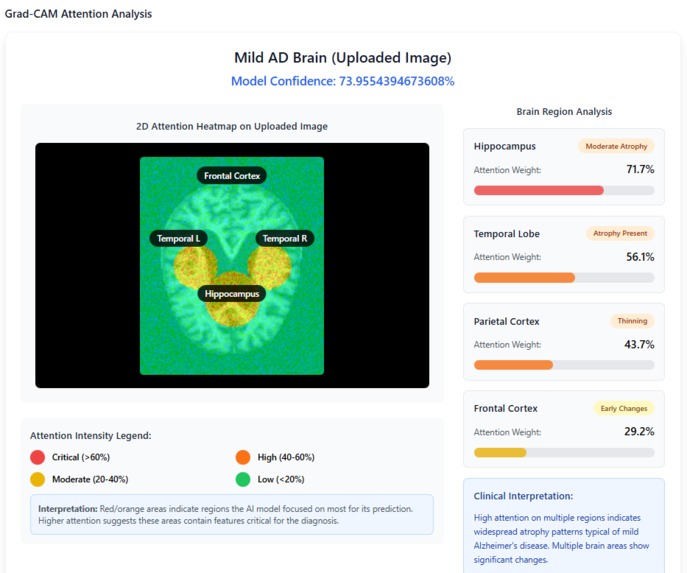Click the 'Mild AD Brain (Uploaded Image)' title
Image resolution: width=687 pixels, height=573 pixels.
click(343, 57)
